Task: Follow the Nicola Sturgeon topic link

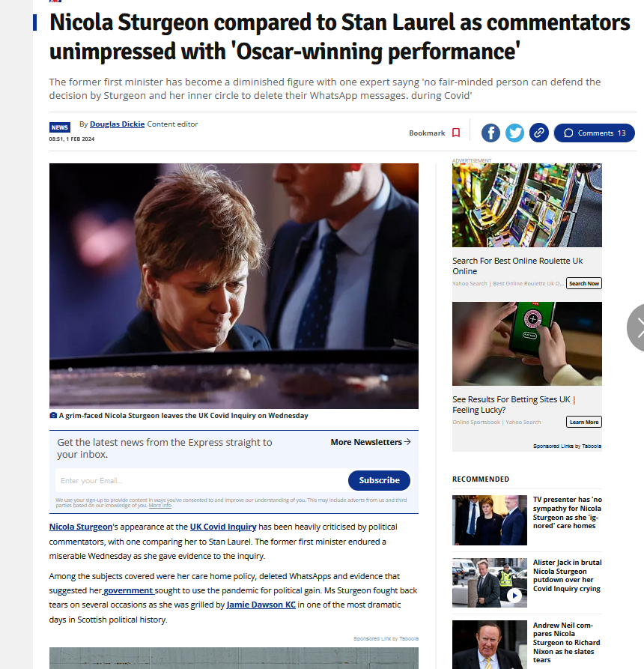Action: click(81, 527)
